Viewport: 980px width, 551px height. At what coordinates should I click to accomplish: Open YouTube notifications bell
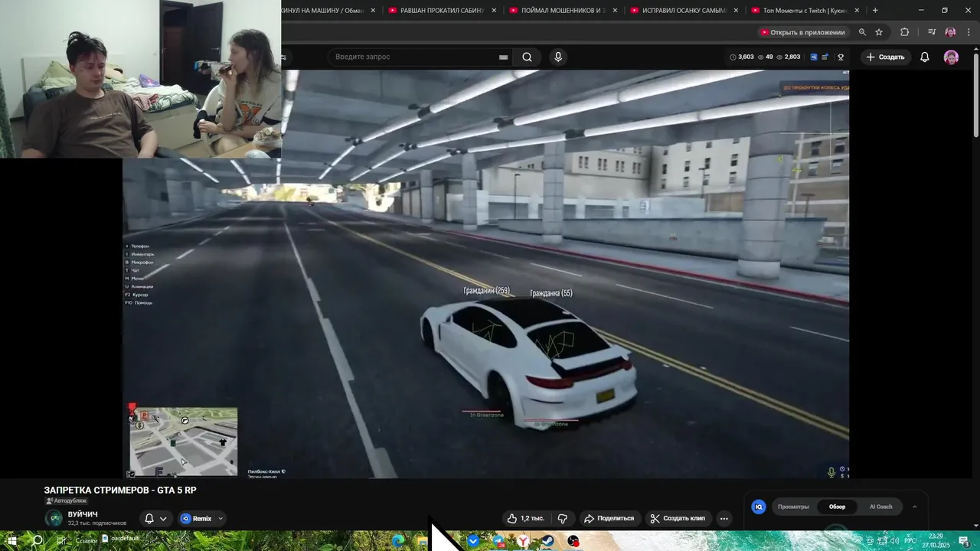(925, 57)
